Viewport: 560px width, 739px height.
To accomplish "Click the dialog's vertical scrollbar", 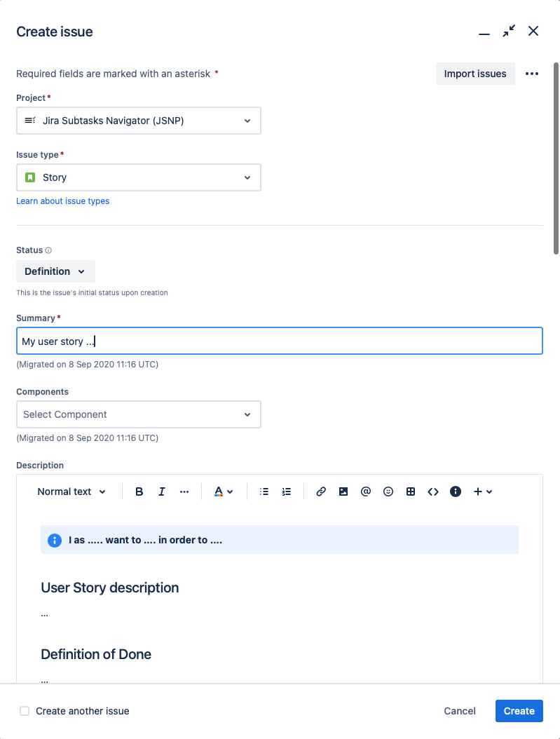I will [x=556, y=158].
